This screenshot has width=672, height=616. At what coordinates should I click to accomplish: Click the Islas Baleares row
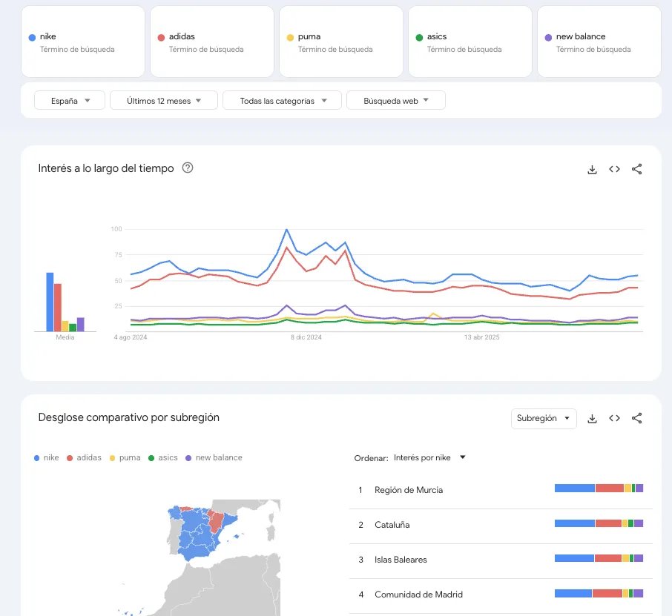pyautogui.click(x=501, y=560)
